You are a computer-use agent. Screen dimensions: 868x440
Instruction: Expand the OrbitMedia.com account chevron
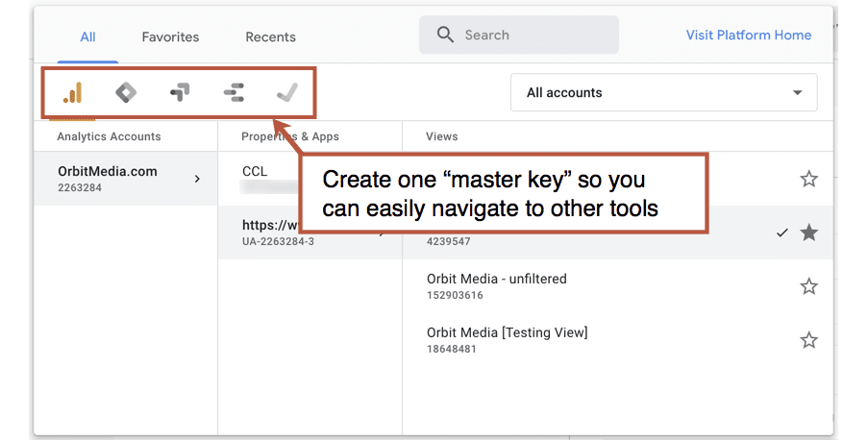tap(197, 179)
